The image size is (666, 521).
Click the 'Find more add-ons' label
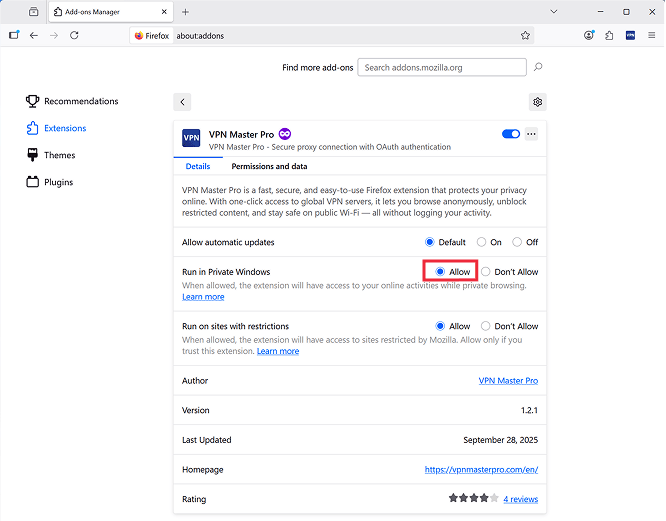[318, 68]
